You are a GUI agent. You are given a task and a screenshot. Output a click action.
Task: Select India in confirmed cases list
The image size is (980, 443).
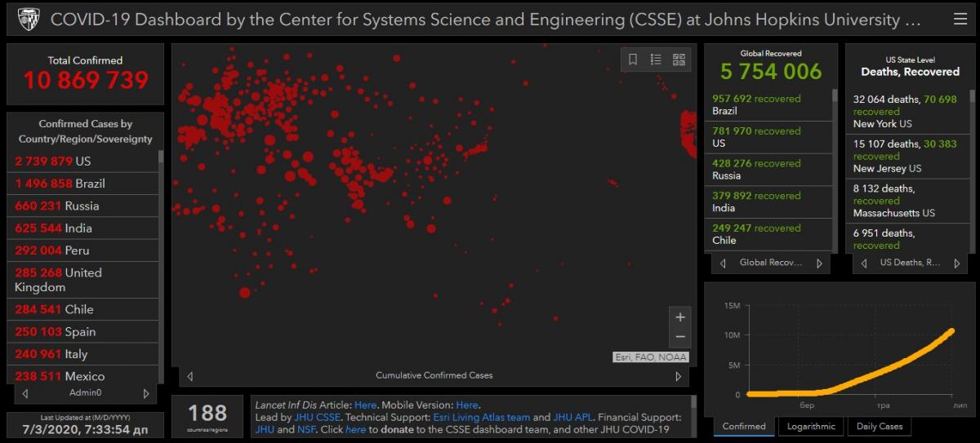82,228
